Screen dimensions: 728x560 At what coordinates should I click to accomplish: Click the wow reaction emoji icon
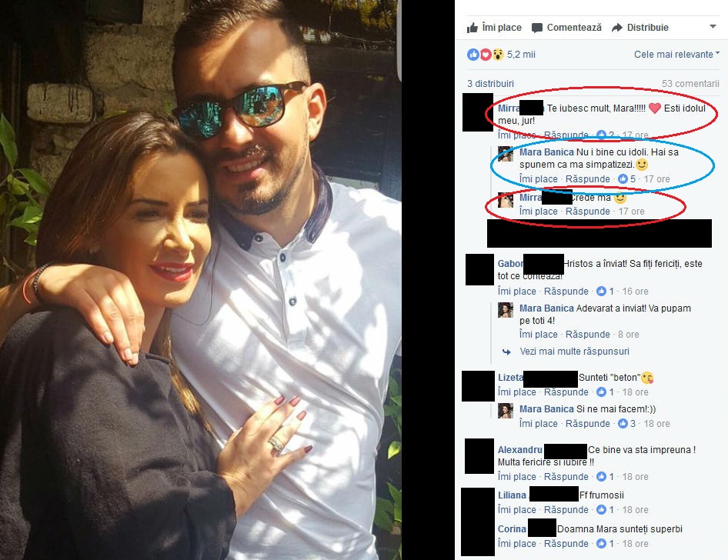498,55
